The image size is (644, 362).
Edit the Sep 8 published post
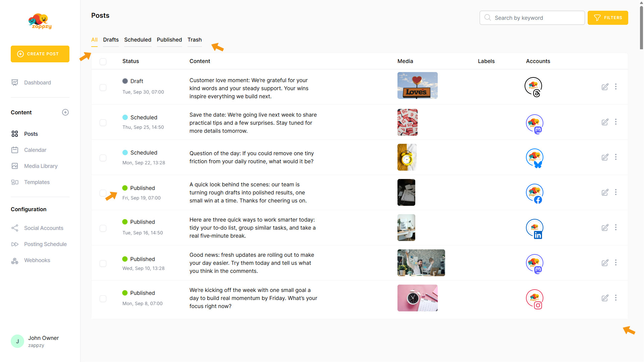tap(605, 298)
